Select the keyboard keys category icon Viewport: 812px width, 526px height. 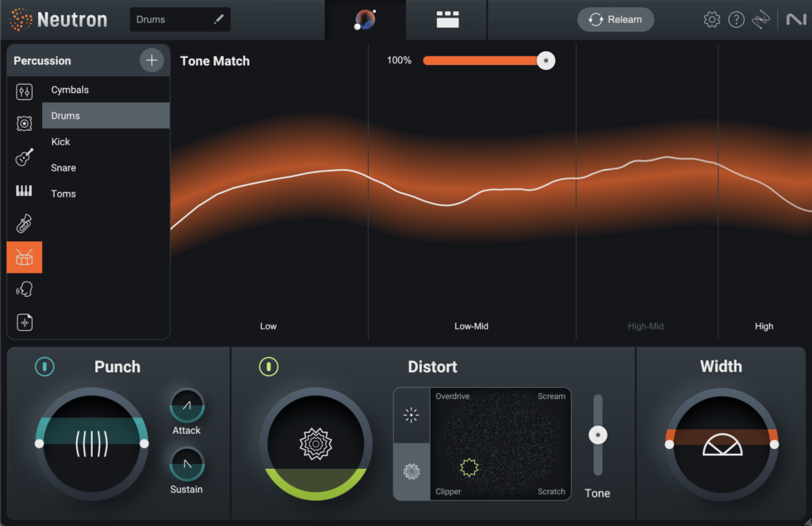click(x=25, y=190)
